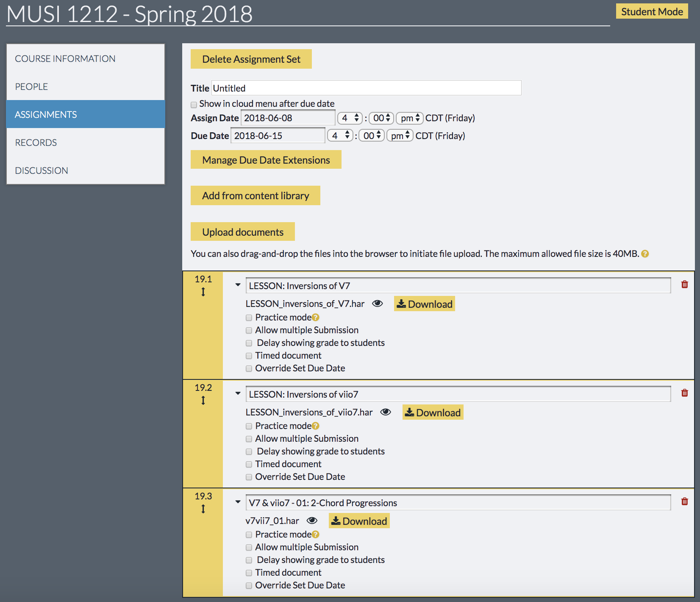The image size is (700, 602).
Task: Click the reorder arrow for item 19.2
Action: (203, 400)
